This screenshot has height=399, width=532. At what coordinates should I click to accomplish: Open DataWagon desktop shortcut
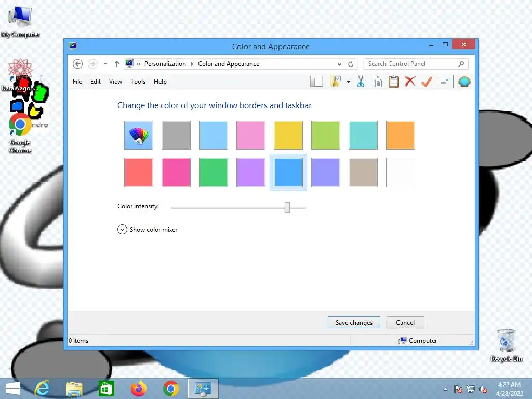tap(20, 75)
